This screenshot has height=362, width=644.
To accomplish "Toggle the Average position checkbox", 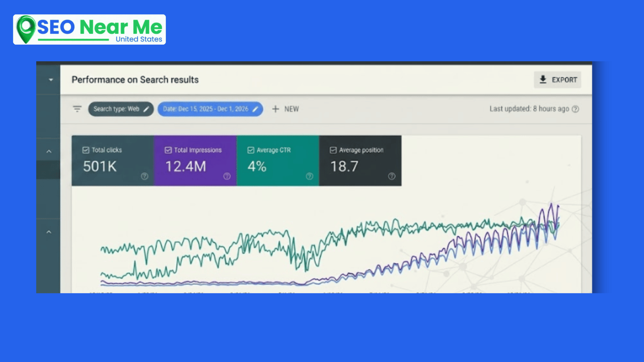I will pyautogui.click(x=333, y=150).
